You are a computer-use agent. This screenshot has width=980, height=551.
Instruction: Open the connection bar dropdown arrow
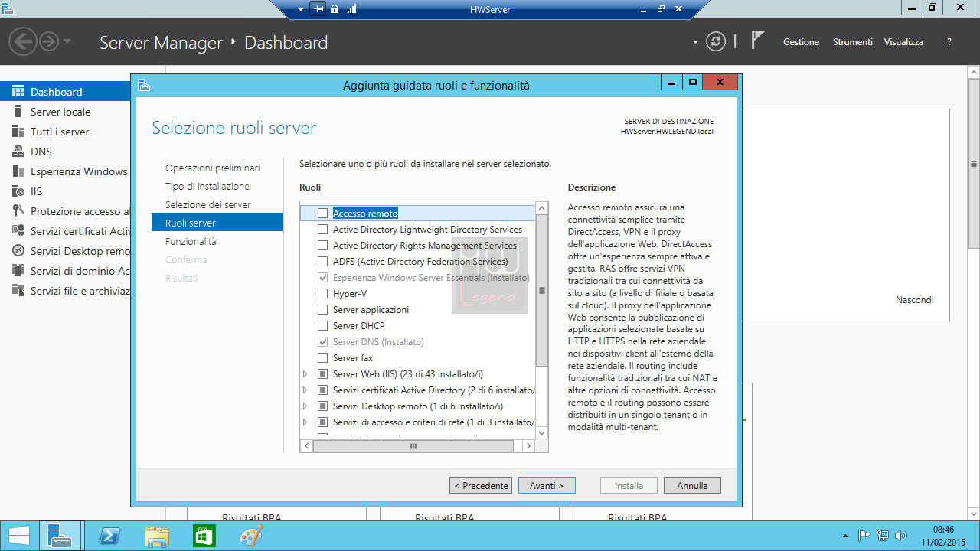(302, 9)
